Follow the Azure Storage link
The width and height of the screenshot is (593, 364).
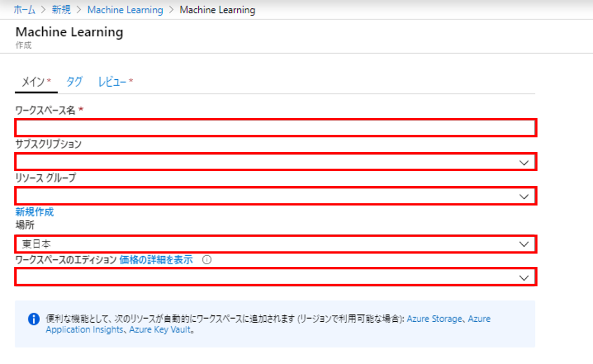[435, 319]
